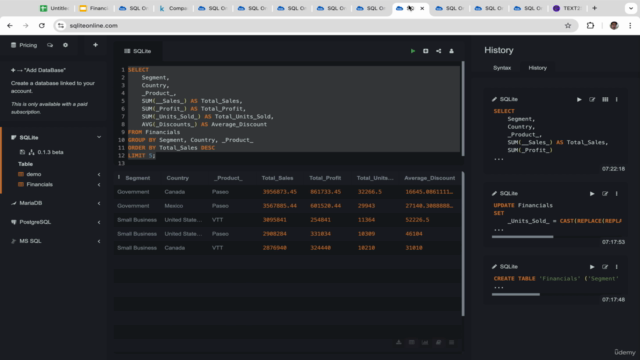Select the Financials table
The width and height of the screenshot is (640, 360).
tap(40, 184)
